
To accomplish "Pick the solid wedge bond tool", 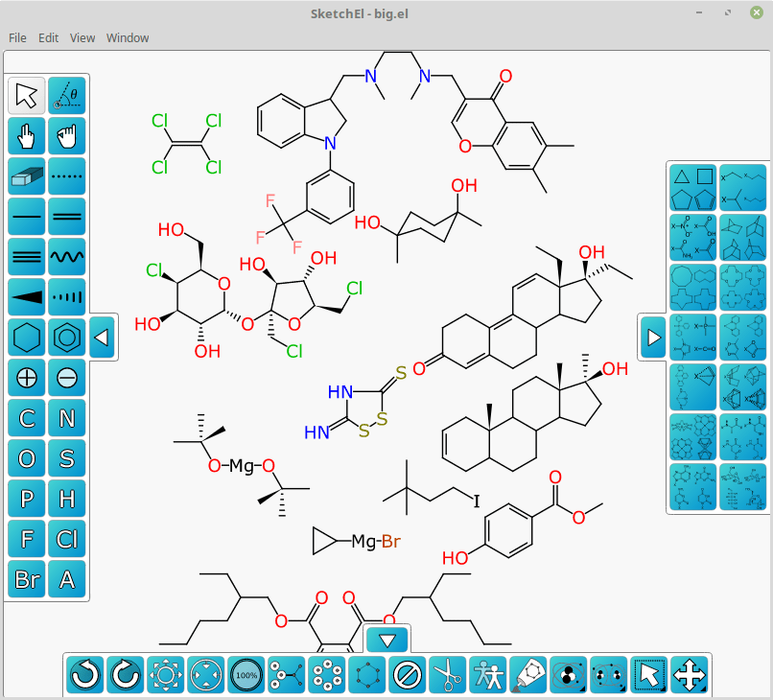I will pyautogui.click(x=27, y=297).
